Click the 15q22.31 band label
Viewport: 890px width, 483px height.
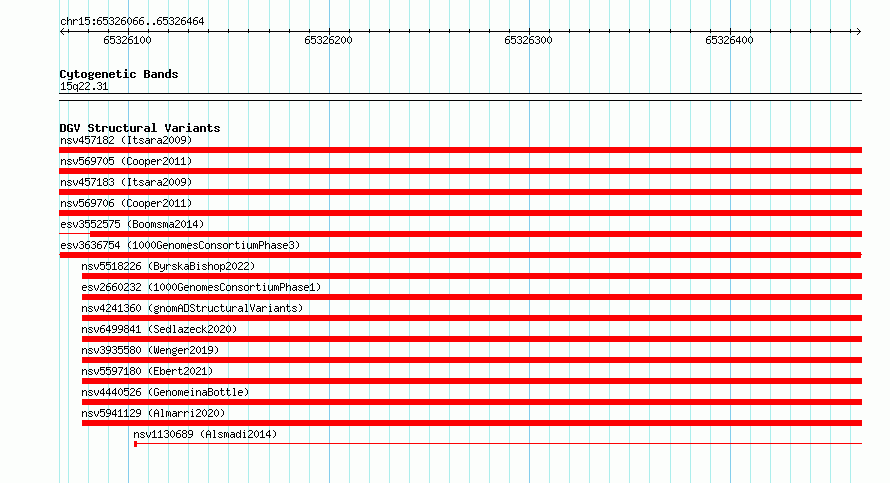click(84, 86)
